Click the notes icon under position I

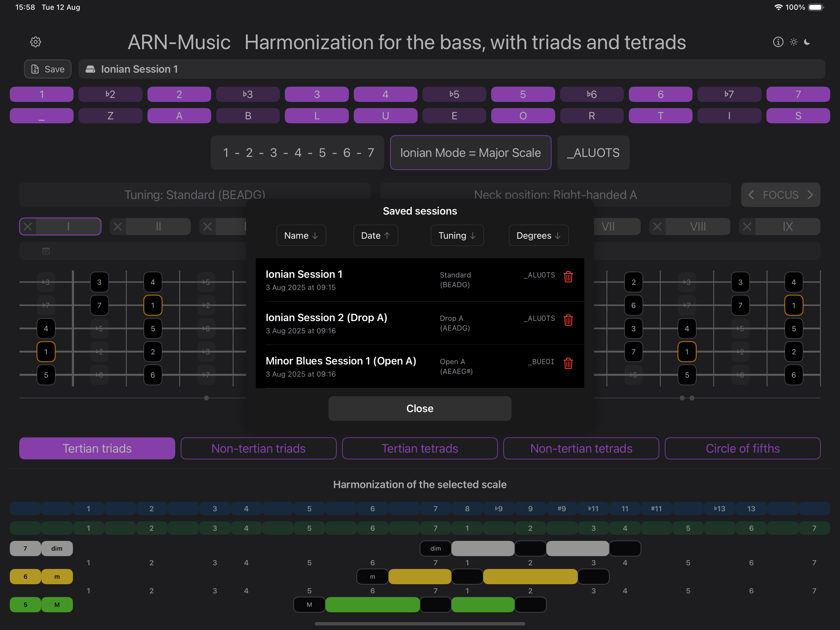pos(46,251)
